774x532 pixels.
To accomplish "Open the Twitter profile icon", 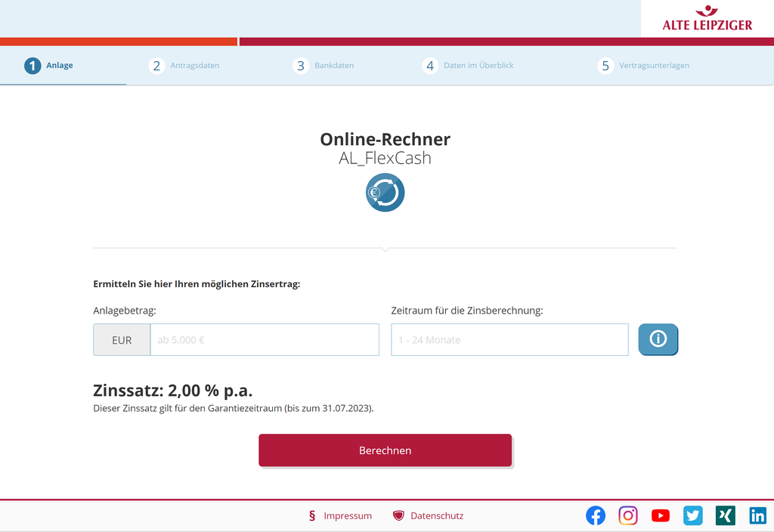I will 693,515.
